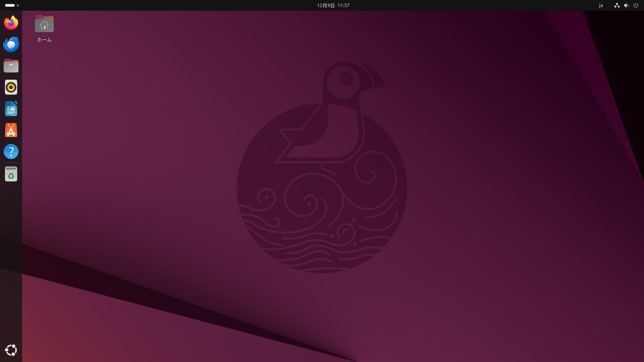Launch Firefox from the dock
The height and width of the screenshot is (362, 644).
11,22
